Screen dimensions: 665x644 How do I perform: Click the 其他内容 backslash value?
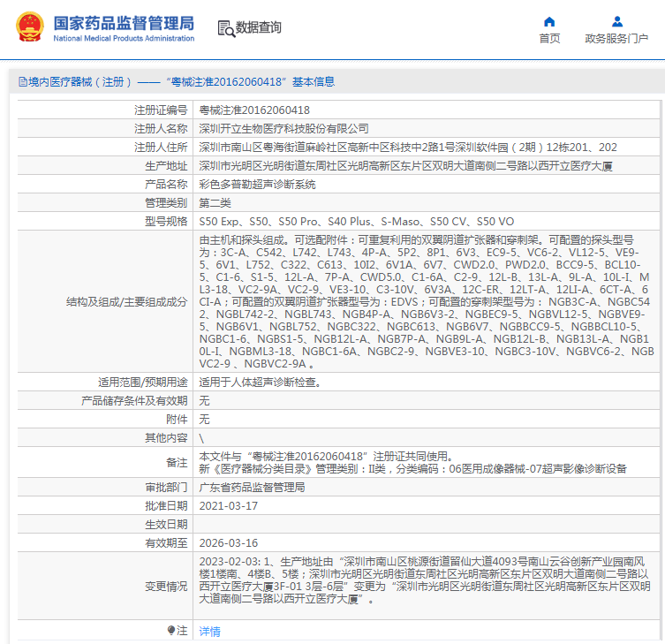(201, 438)
